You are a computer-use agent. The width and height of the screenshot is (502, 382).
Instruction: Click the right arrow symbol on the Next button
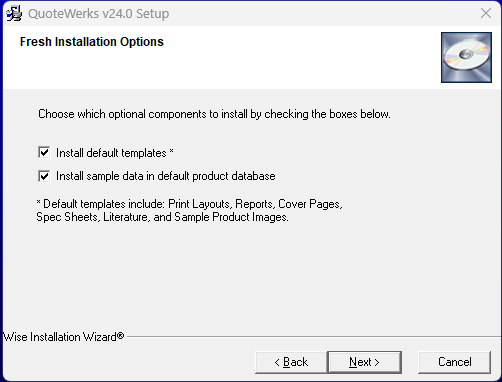tap(377, 362)
